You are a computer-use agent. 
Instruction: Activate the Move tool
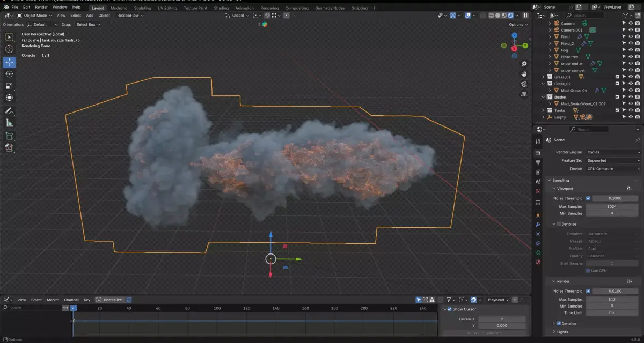point(10,62)
